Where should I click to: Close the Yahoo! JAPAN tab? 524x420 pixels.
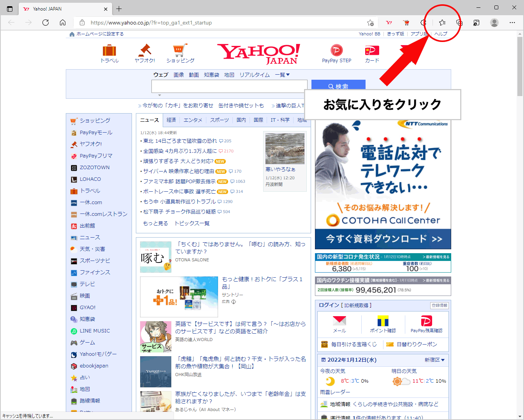[x=106, y=9]
